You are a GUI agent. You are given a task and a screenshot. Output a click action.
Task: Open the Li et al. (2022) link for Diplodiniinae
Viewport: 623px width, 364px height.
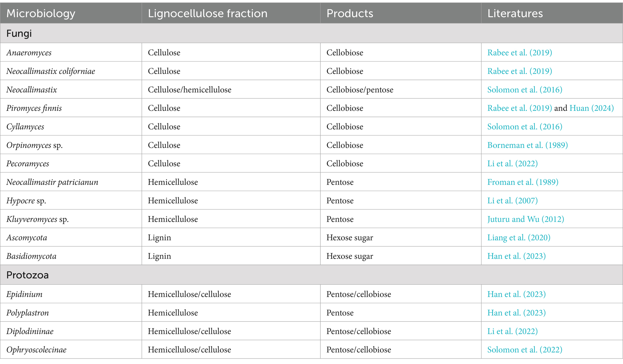point(512,331)
